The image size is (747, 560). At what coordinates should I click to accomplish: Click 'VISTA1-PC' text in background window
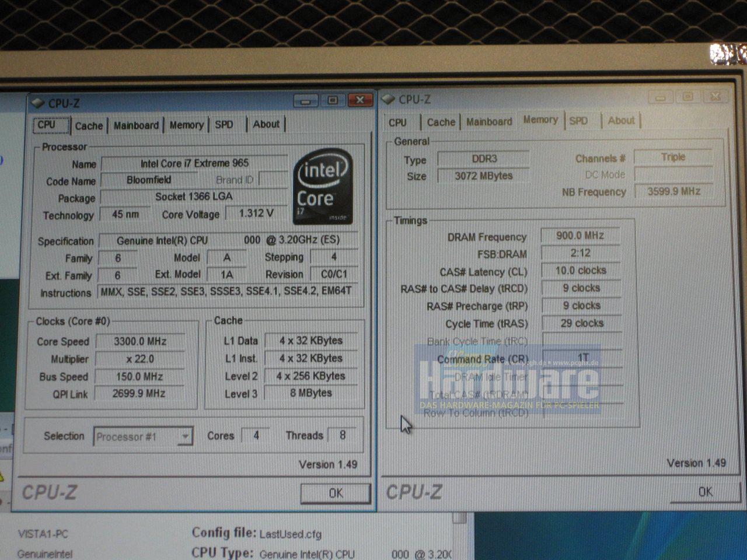click(43, 534)
